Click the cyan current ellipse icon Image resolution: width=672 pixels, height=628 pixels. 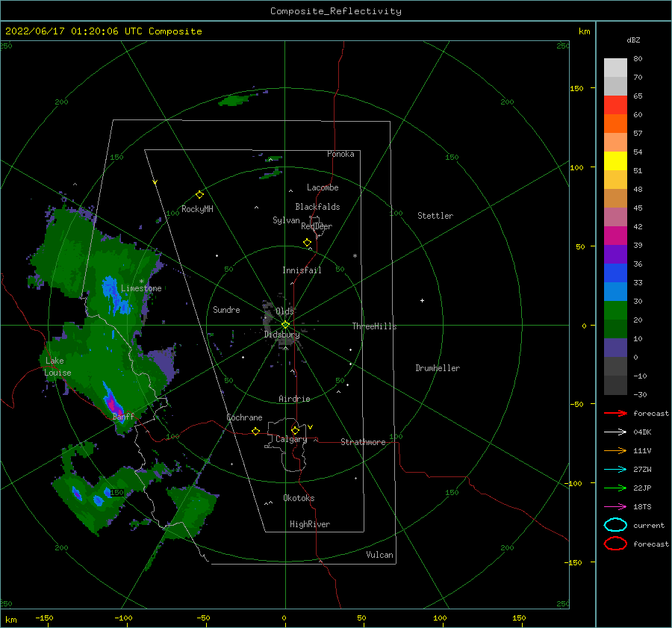pyautogui.click(x=615, y=525)
